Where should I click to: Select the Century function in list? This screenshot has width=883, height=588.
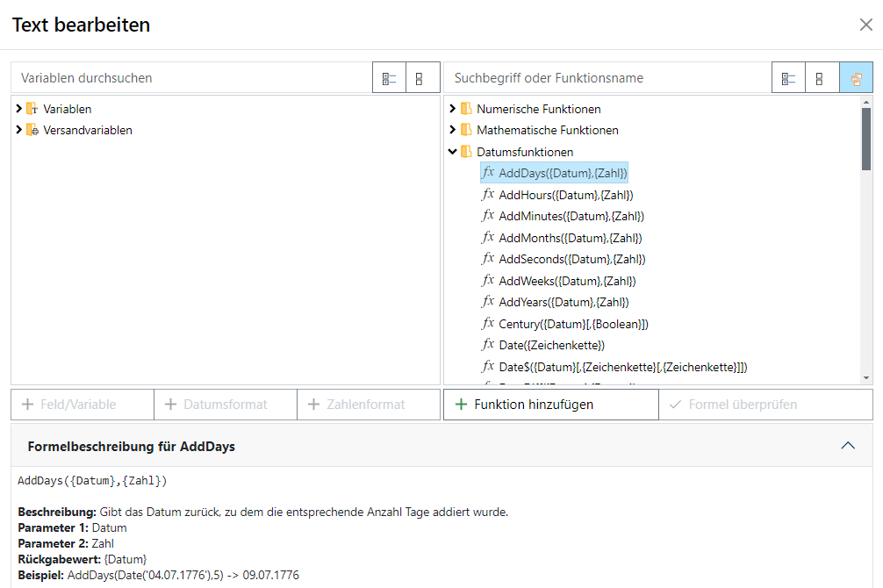[572, 324]
